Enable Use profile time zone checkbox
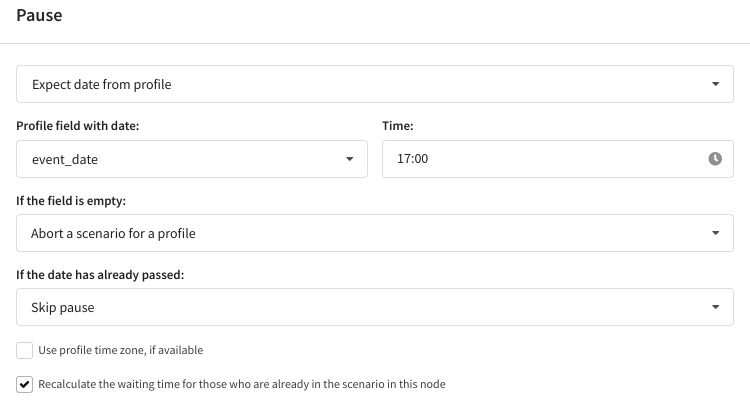The height and width of the screenshot is (403, 750). pos(24,350)
